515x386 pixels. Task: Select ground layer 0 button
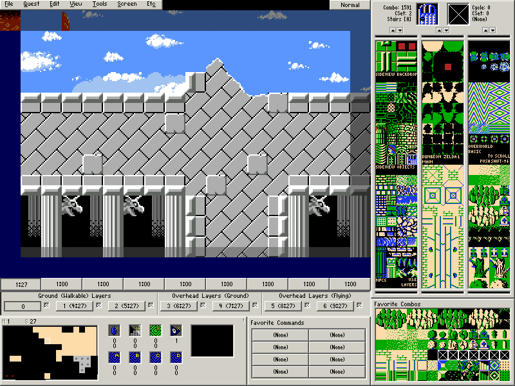tap(23, 306)
